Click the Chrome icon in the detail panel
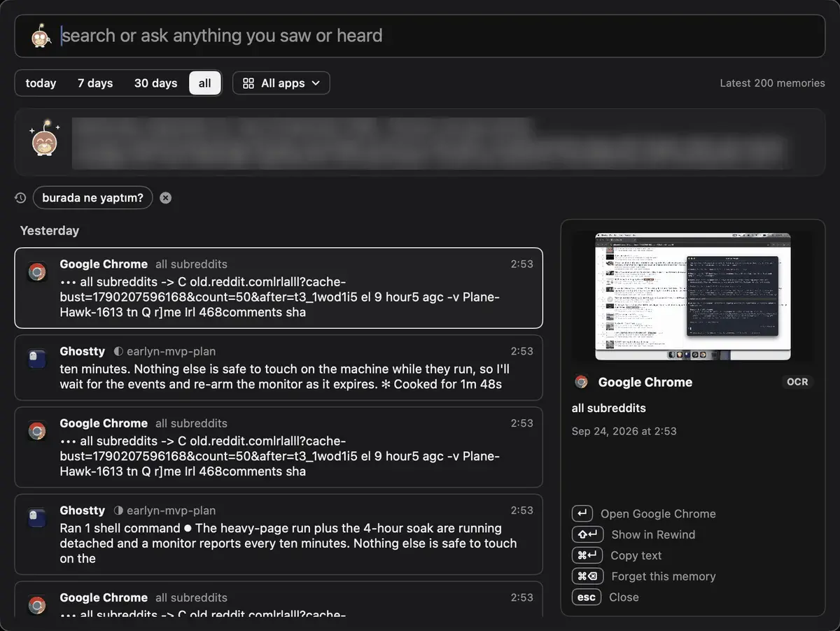The width and height of the screenshot is (840, 631). point(581,382)
